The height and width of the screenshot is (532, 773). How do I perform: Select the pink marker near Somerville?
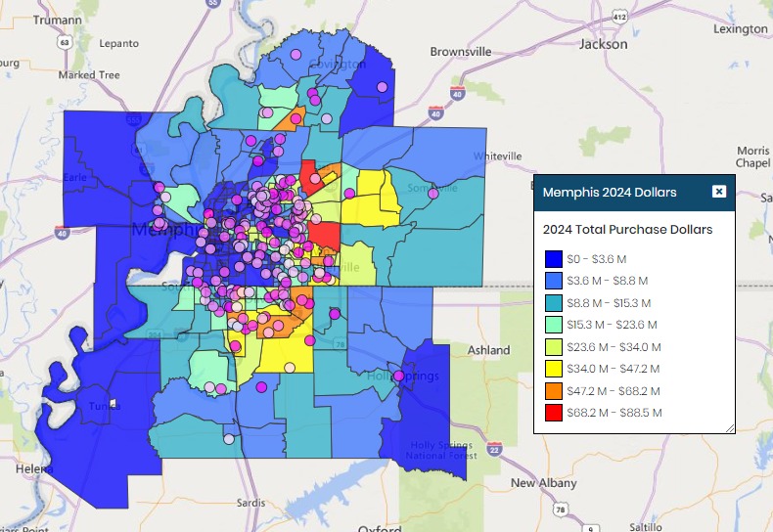432,194
